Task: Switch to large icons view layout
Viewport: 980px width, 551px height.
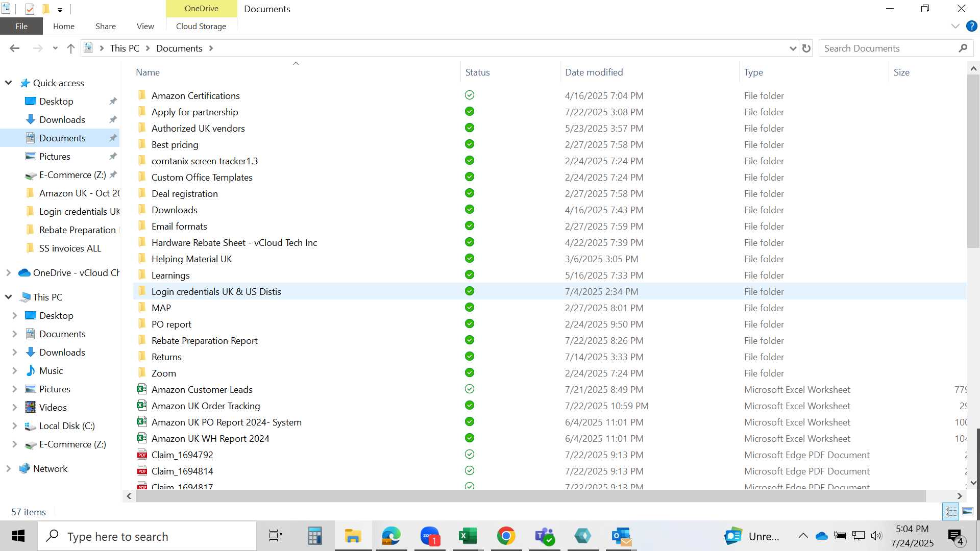Action: 967,511
